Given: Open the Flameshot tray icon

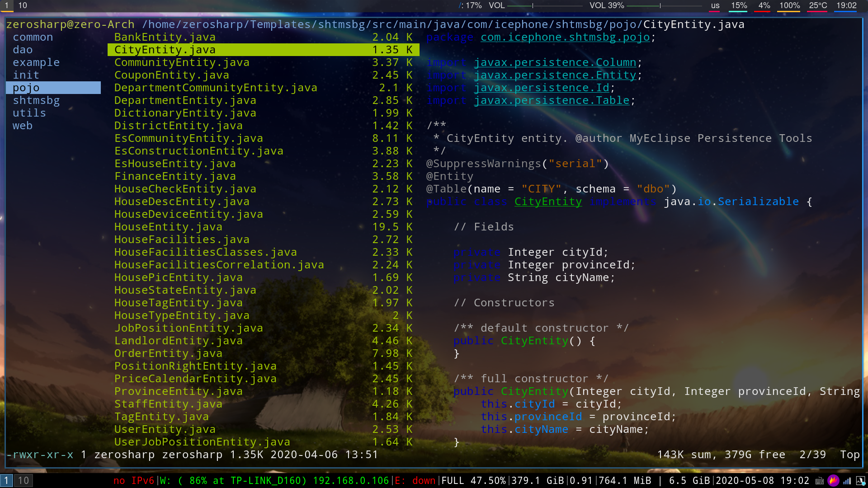Looking at the screenshot, I should pyautogui.click(x=833, y=481).
